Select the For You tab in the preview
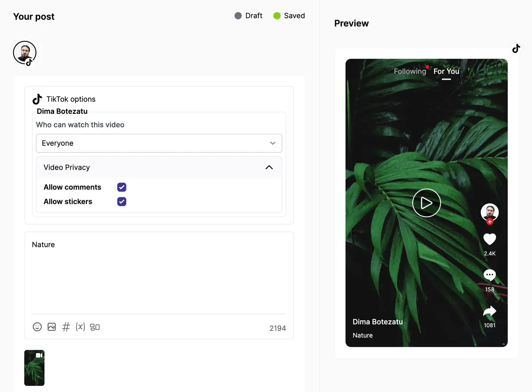 pos(446,71)
